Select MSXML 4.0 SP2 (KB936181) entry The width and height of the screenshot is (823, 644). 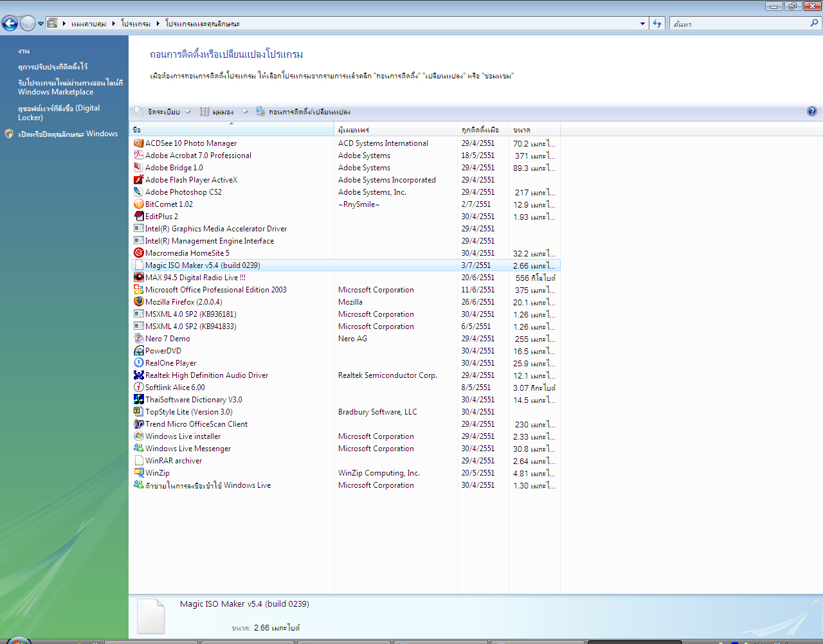coord(190,314)
